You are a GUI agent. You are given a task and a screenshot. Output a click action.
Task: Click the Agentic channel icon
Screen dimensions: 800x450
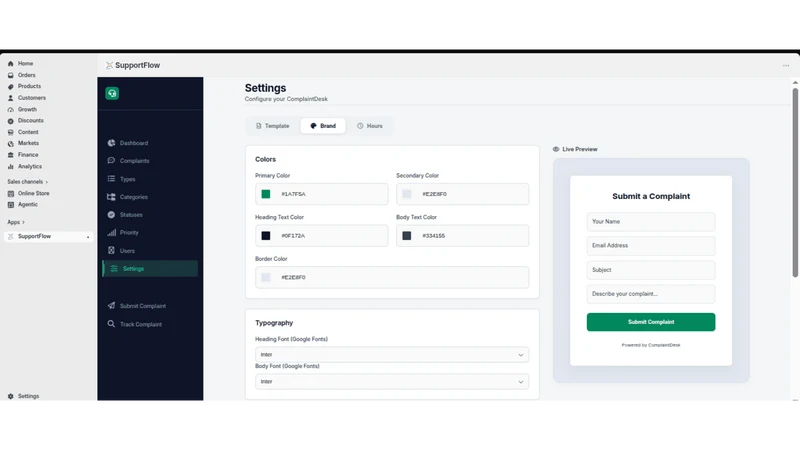(x=11, y=205)
